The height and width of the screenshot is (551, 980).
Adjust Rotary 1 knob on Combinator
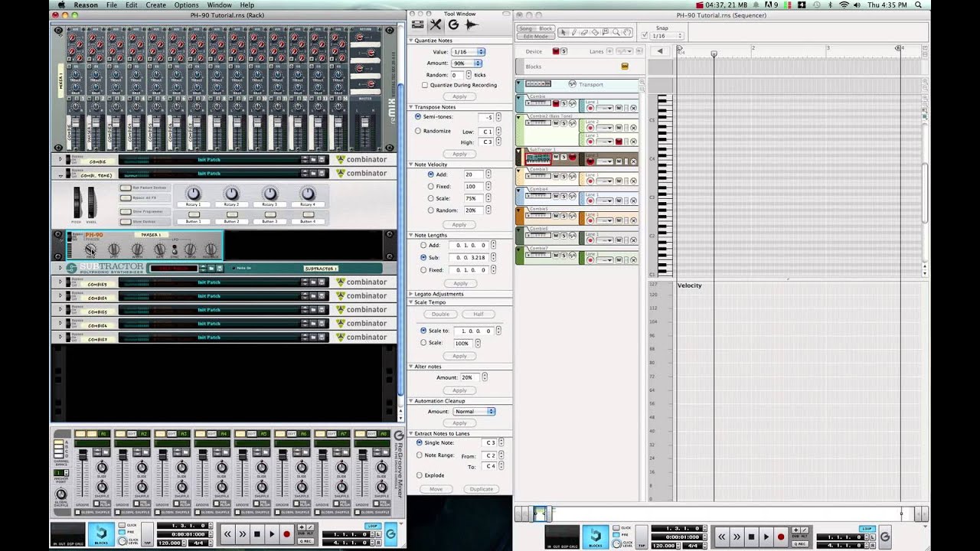(x=194, y=194)
